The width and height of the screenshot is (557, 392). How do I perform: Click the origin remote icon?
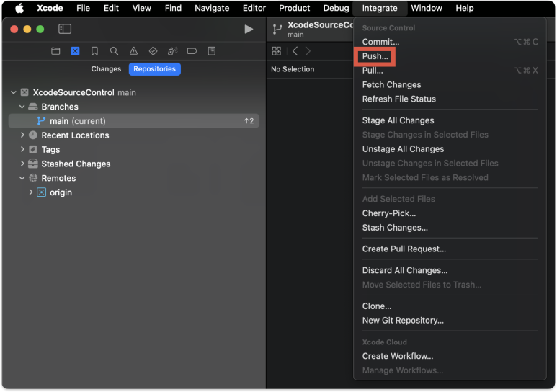42,192
